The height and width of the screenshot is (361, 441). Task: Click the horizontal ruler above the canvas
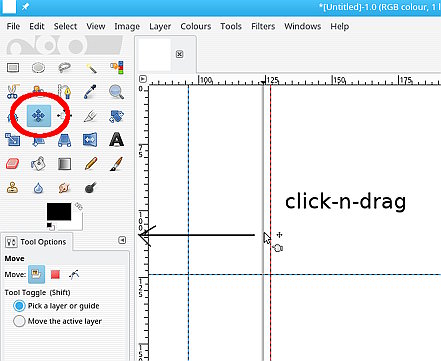point(295,79)
